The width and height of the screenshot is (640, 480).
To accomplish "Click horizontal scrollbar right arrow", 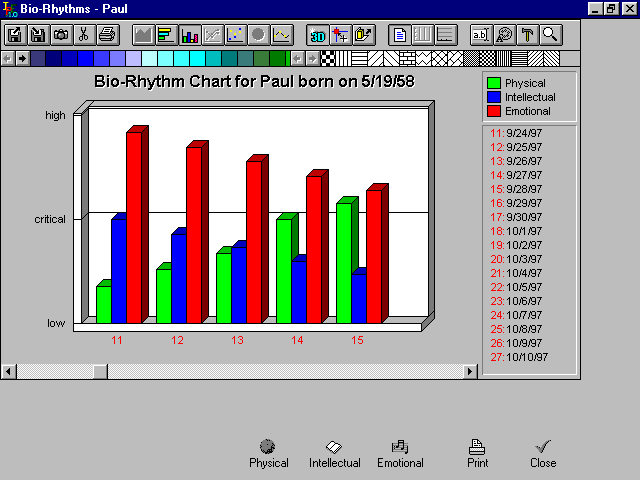I will click(x=471, y=371).
